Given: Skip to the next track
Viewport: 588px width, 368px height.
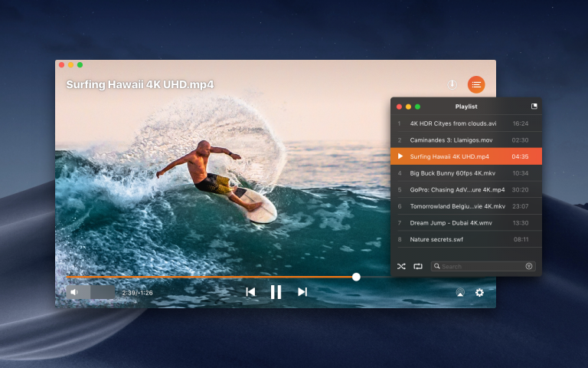Looking at the screenshot, I should pyautogui.click(x=302, y=292).
